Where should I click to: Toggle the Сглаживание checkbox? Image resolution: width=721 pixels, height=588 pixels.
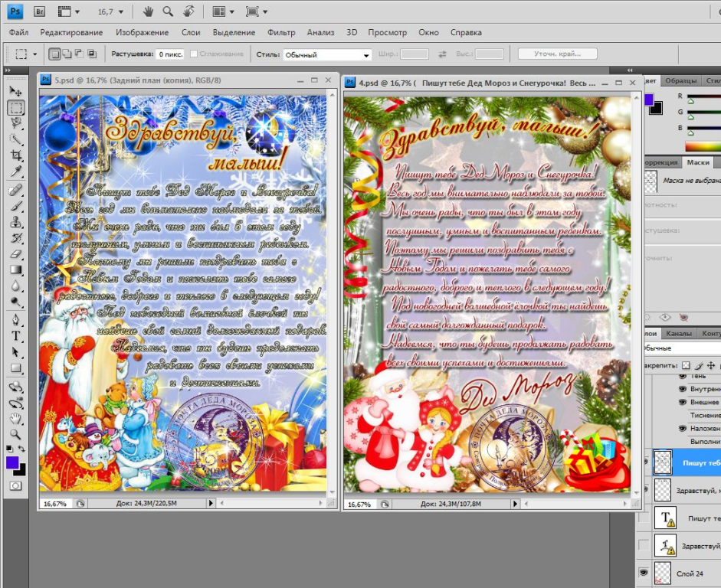[x=194, y=54]
